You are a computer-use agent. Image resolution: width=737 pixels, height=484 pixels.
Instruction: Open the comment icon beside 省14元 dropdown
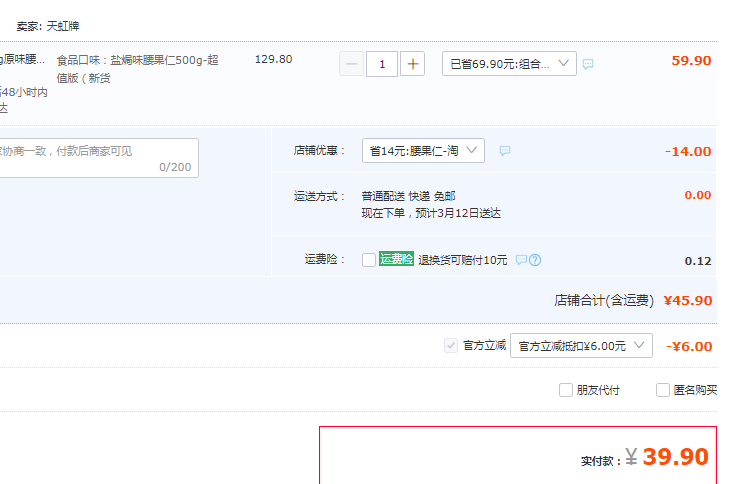505,151
